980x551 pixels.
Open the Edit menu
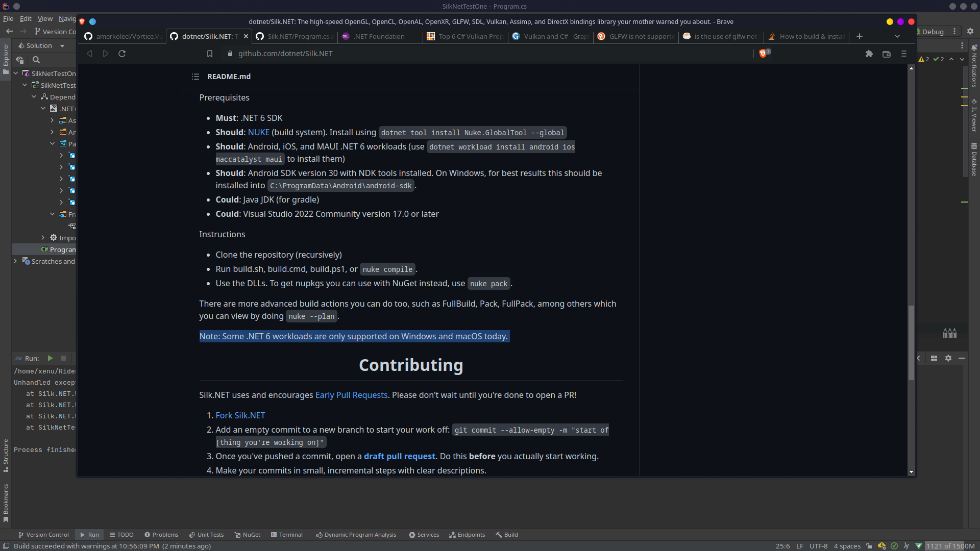tap(25, 18)
